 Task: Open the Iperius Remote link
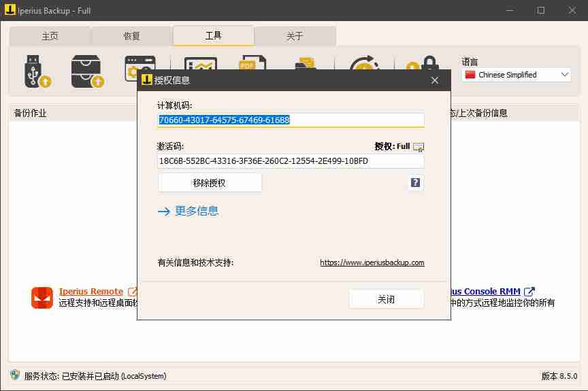click(91, 291)
